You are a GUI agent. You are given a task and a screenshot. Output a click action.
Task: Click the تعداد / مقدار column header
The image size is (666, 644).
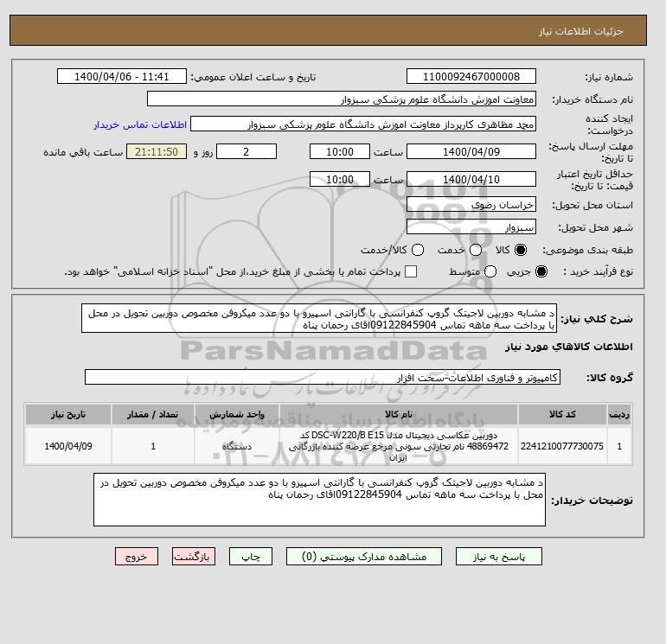pos(153,414)
